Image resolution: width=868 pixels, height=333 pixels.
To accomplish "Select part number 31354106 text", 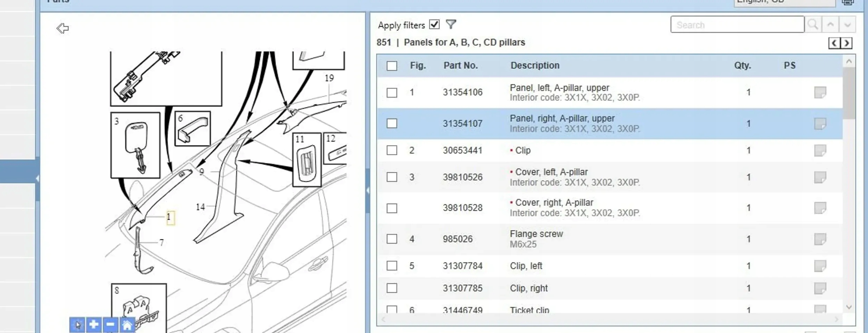I will pos(462,92).
